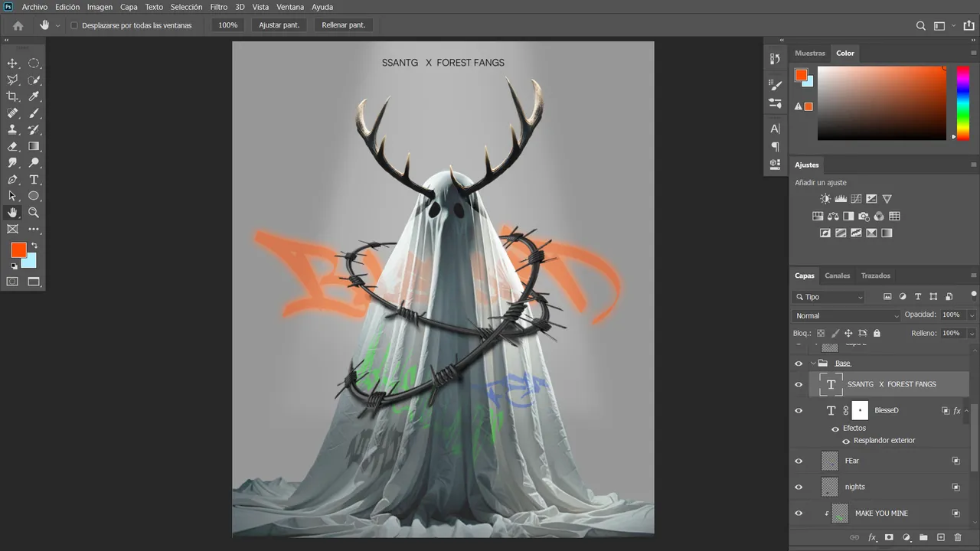The height and width of the screenshot is (551, 980).
Task: Toggle Quick Mask mode
Action: coord(12,282)
